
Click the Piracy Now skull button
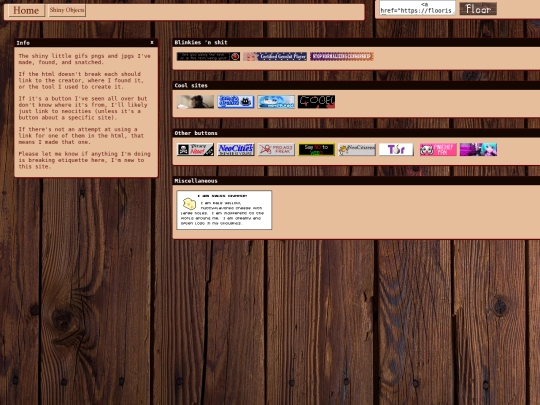tap(195, 149)
